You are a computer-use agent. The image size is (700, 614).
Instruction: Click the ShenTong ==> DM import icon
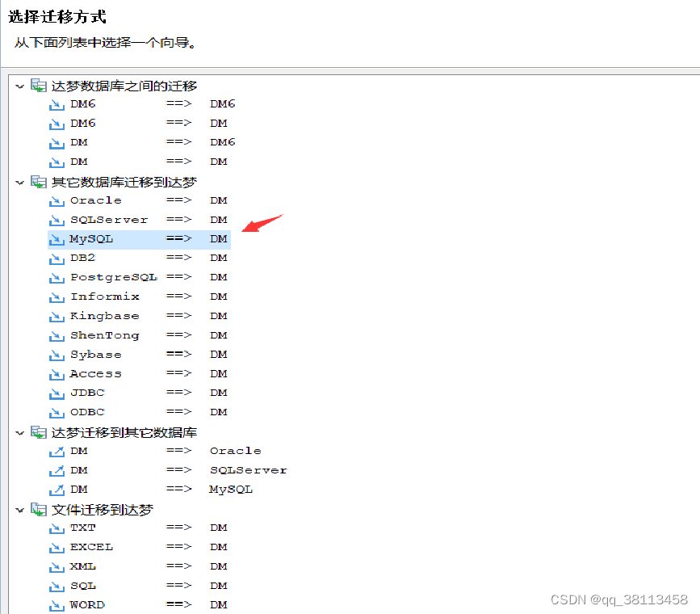pyautogui.click(x=57, y=335)
